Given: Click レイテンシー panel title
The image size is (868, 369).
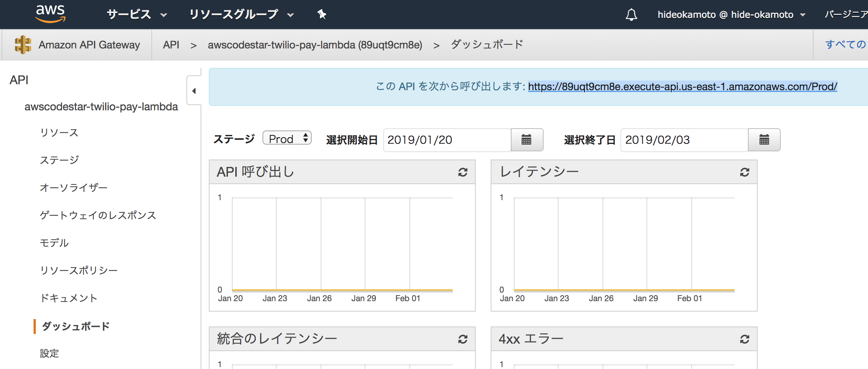Looking at the screenshot, I should pyautogui.click(x=539, y=172).
